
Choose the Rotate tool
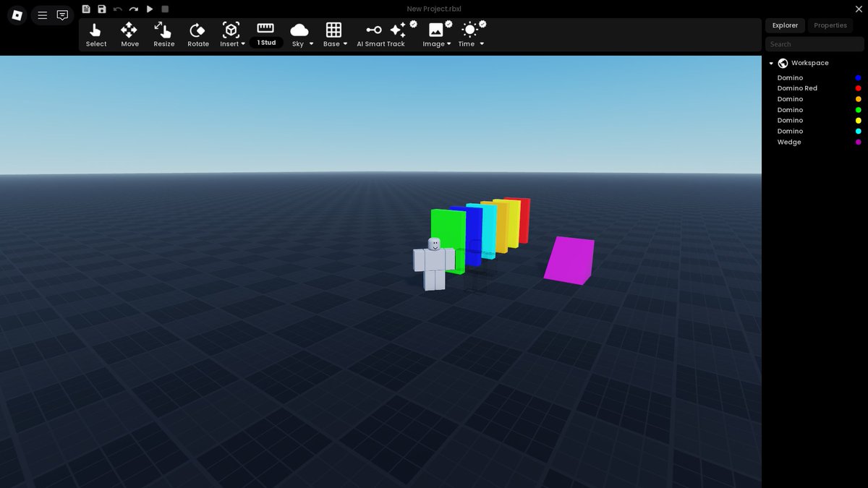pos(197,35)
